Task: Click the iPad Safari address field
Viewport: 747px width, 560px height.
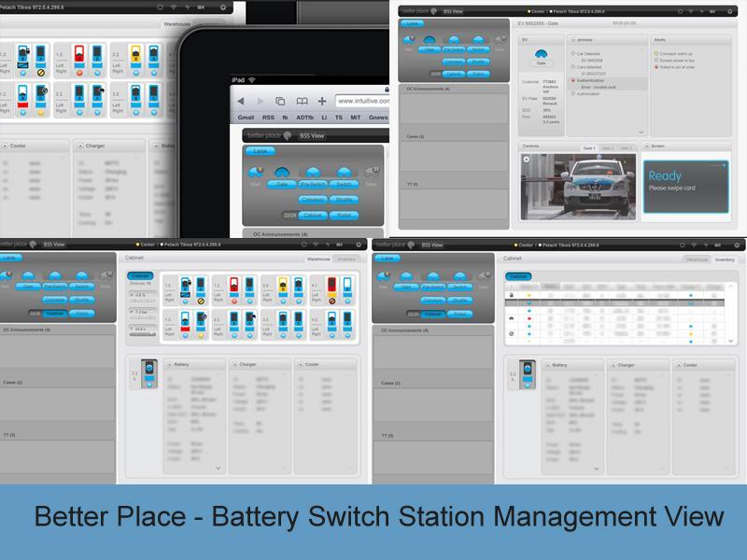Action: click(362, 101)
